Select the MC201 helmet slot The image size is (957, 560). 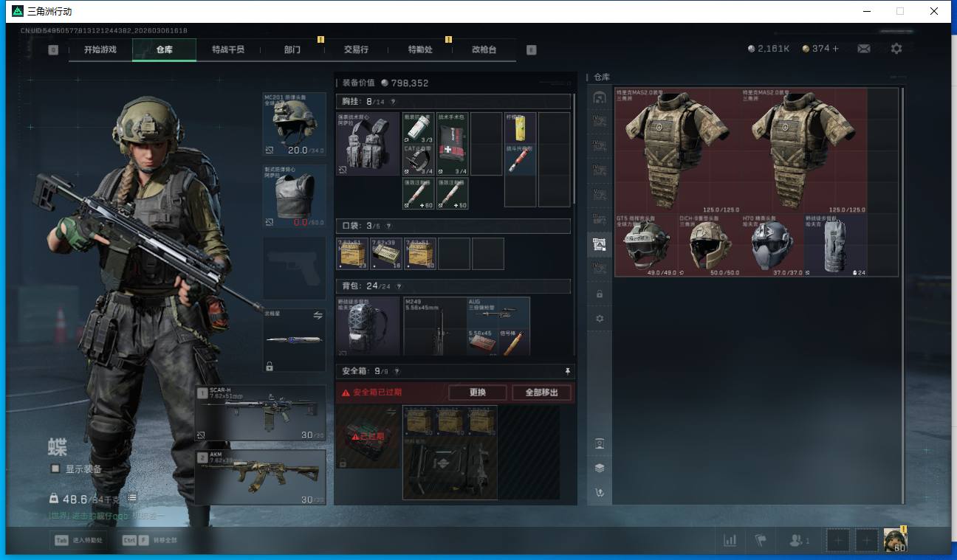point(295,125)
